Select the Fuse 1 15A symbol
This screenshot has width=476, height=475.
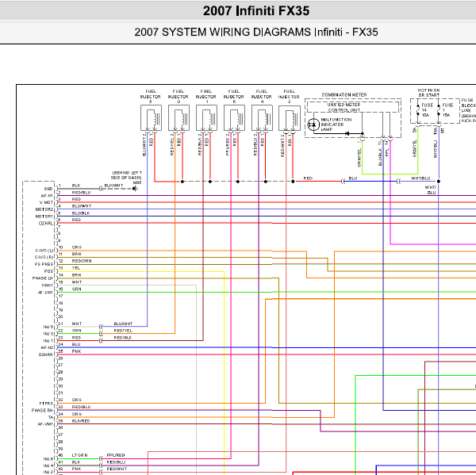439,110
